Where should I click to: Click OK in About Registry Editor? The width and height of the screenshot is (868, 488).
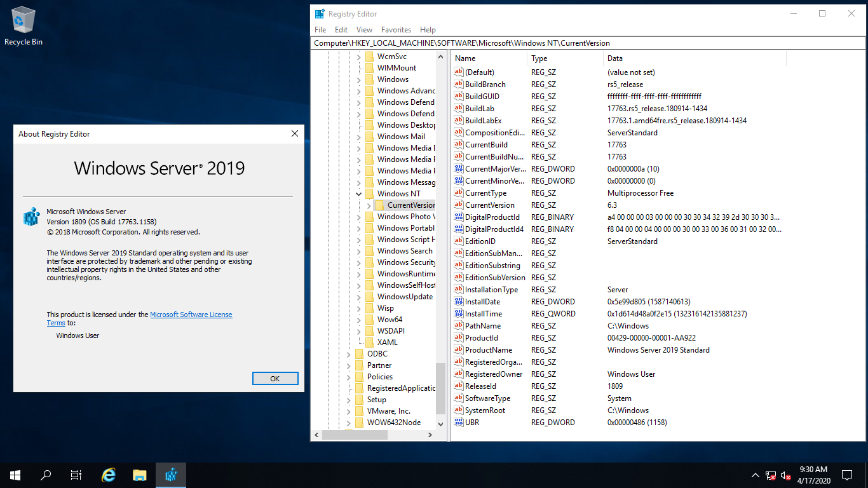click(275, 378)
